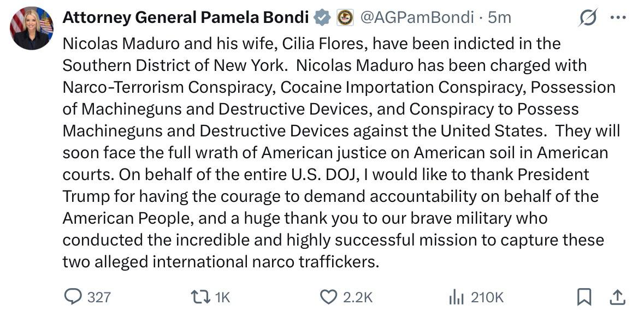Click the 327 replies count
This screenshot has height=317, width=644.
[x=99, y=297]
